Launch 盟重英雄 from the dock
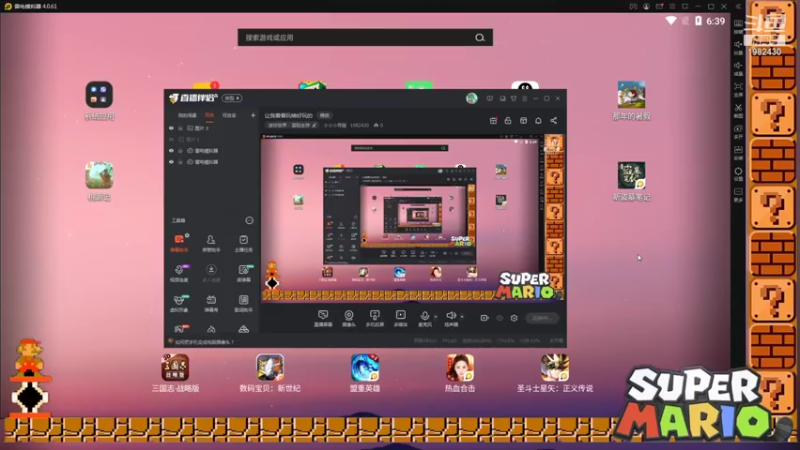800x450 pixels. click(x=365, y=373)
